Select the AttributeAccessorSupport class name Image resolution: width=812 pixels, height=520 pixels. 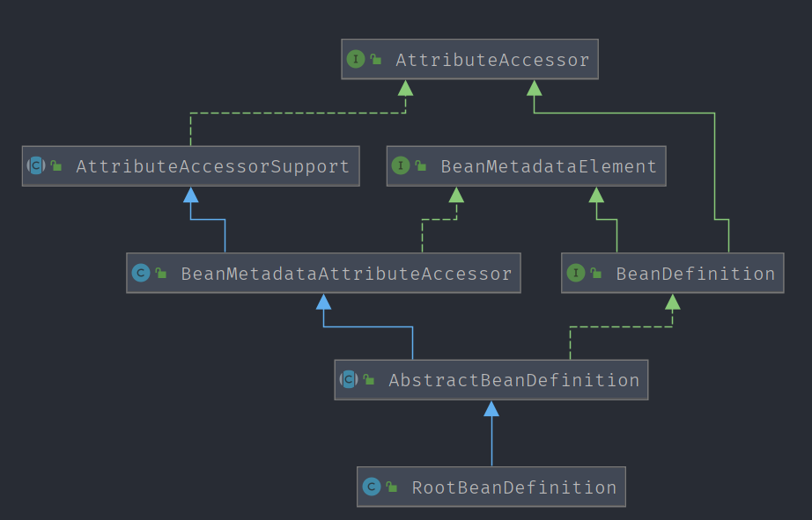coord(212,166)
